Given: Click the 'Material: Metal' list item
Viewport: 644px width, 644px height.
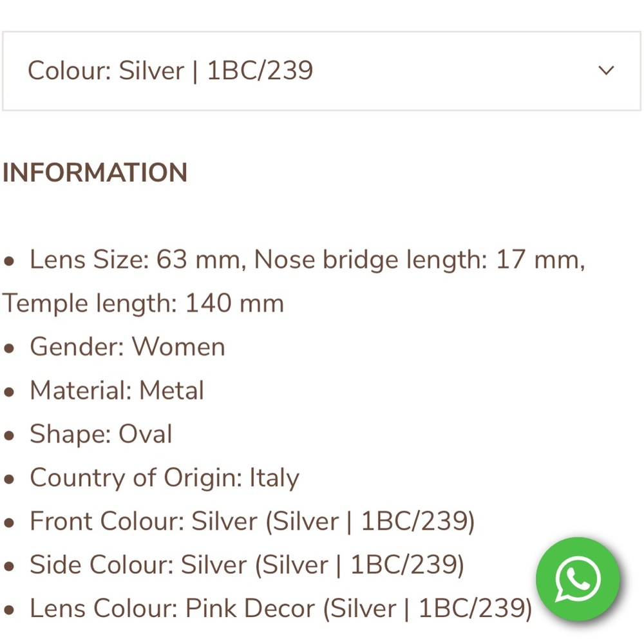Looking at the screenshot, I should coord(117,391).
